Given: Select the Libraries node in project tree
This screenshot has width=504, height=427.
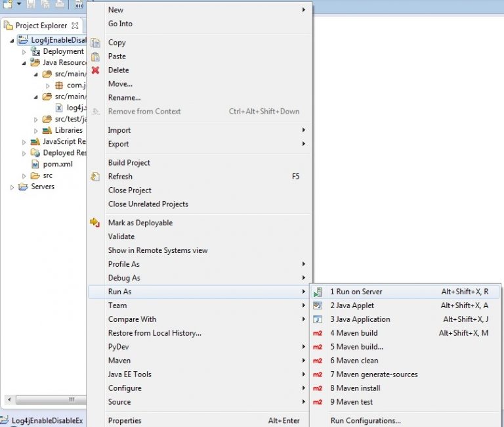Looking at the screenshot, I should (x=68, y=130).
